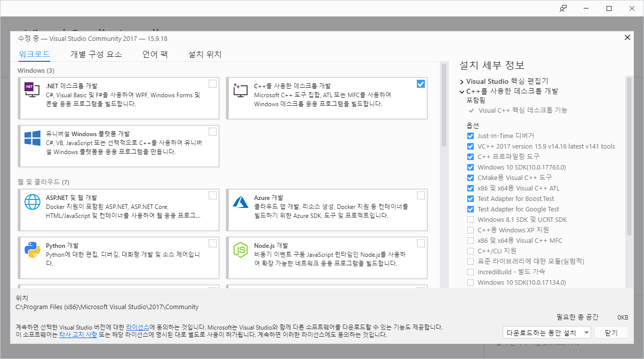Viewport: 644px width, 359px height.
Task: Check IncrediBuild - 빌드 가속 option
Action: tap(470, 272)
